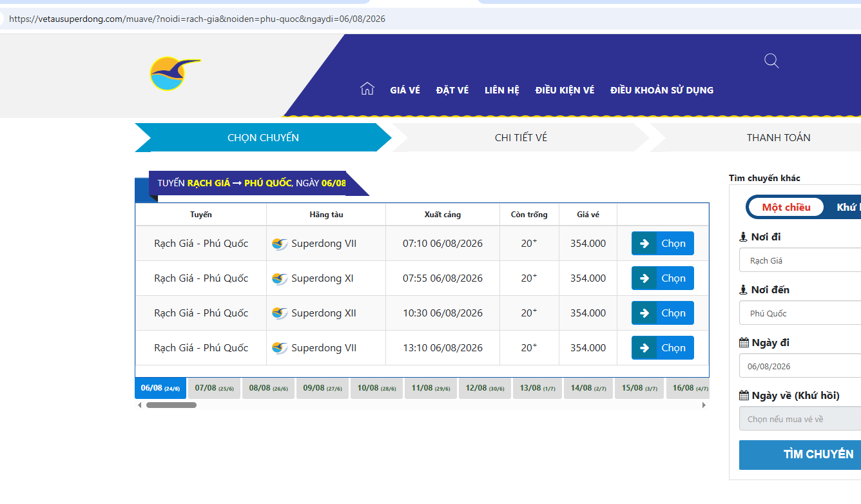Open the ĐẶT VÉ menu
Screen dimensions: 861x504
pyautogui.click(x=452, y=90)
